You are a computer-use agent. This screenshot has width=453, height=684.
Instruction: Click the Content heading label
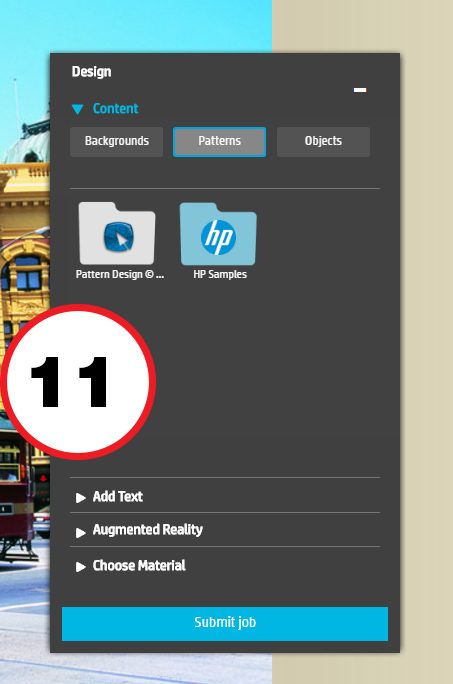coord(115,109)
